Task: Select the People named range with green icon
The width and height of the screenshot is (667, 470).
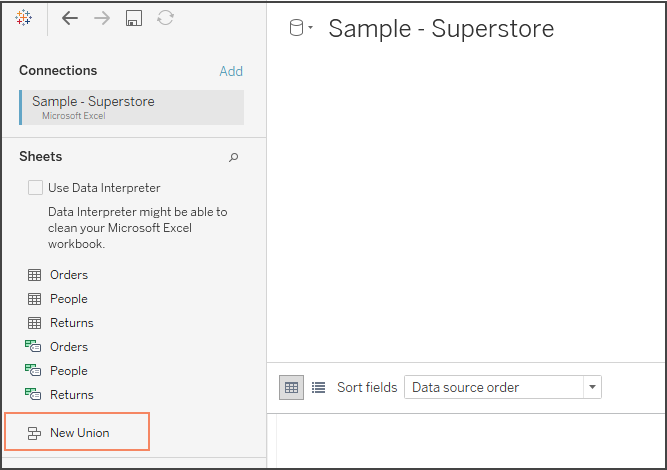Action: (x=57, y=370)
